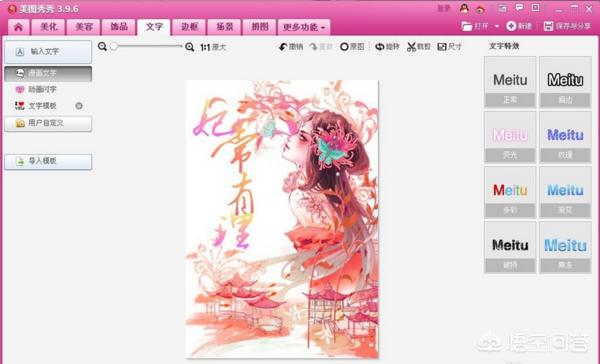Open the 边框 tab
Screen dimensions: 600x364
pyautogui.click(x=189, y=27)
